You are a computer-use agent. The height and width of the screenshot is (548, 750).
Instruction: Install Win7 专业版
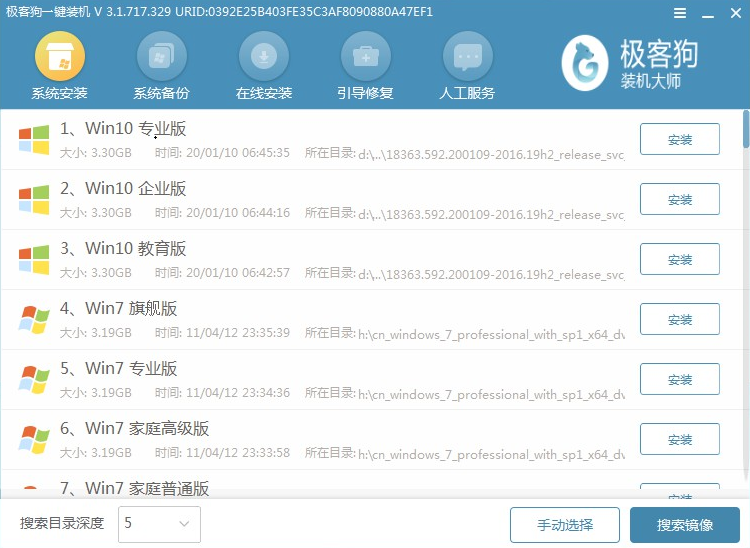[679, 380]
